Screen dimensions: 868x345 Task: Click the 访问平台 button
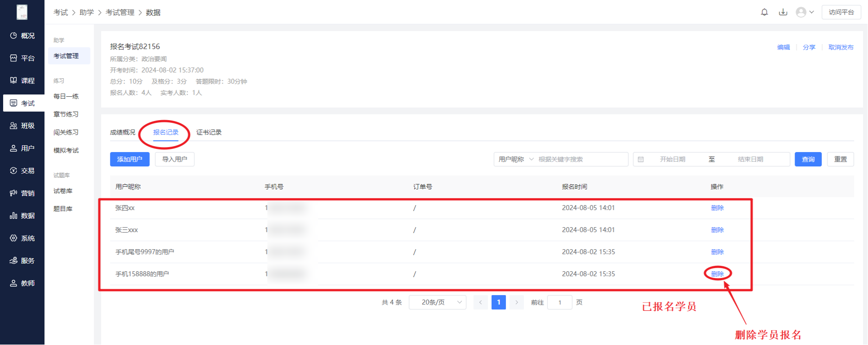pyautogui.click(x=841, y=12)
